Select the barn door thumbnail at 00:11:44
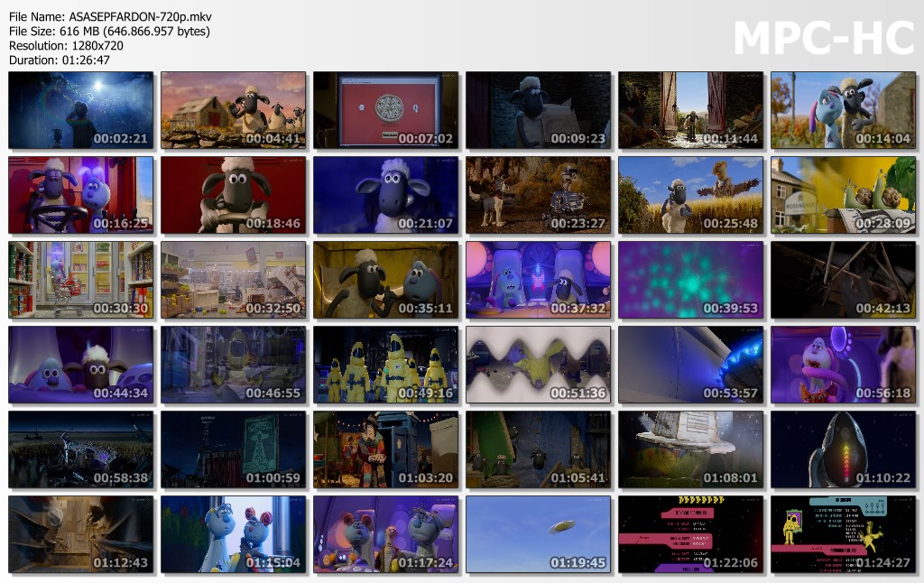The height and width of the screenshot is (583, 924). click(690, 110)
